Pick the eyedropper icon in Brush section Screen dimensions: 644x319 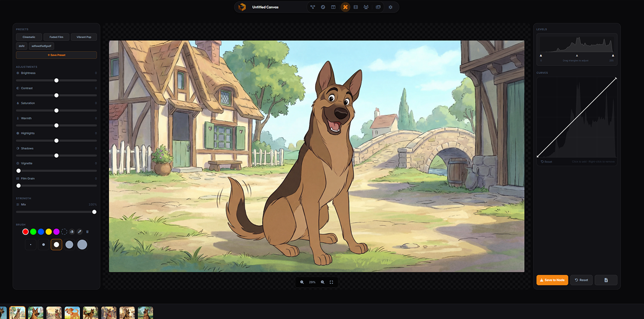pyautogui.click(x=79, y=232)
